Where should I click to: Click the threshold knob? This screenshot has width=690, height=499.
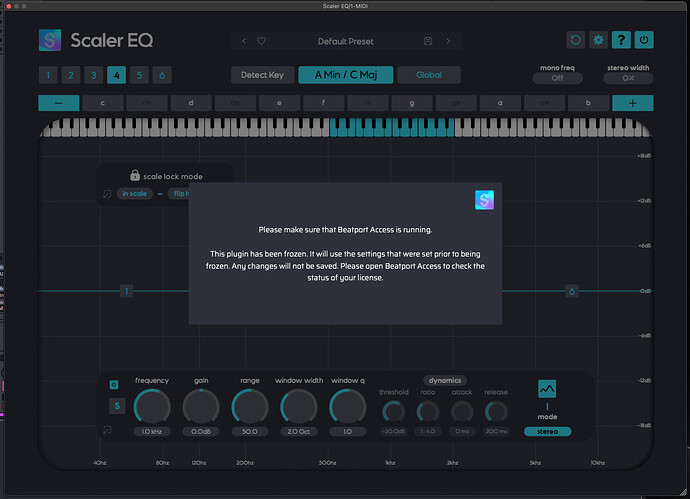coord(393,412)
